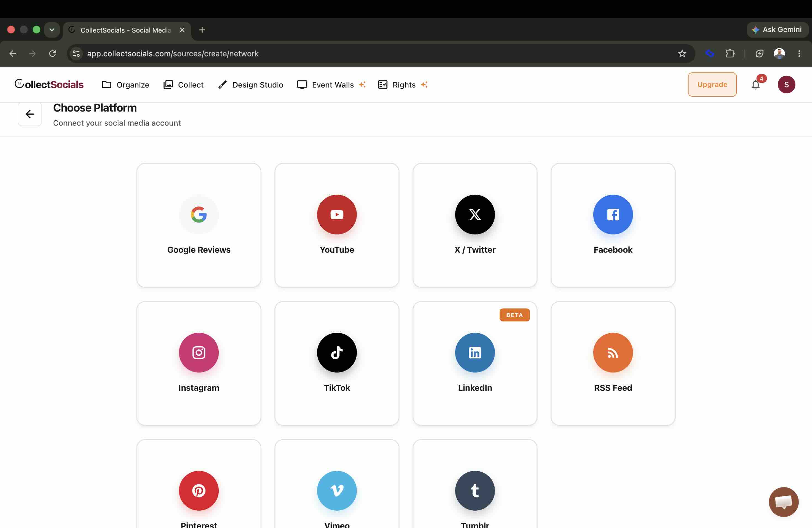The image size is (812, 528).
Task: Open the Rights menu
Action: click(x=403, y=85)
